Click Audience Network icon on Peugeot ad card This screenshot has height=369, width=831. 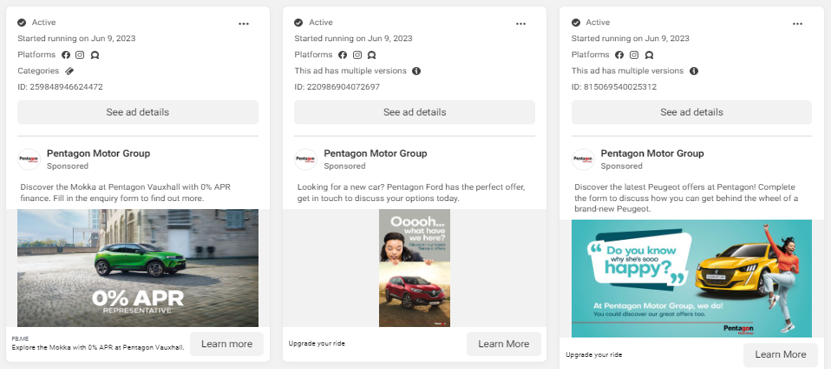[649, 55]
